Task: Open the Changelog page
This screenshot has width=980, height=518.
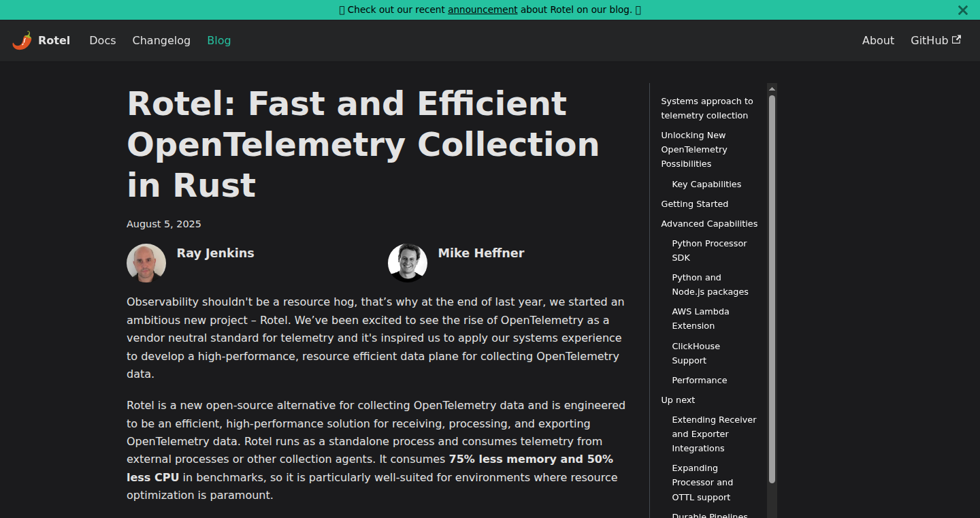Action: click(161, 40)
